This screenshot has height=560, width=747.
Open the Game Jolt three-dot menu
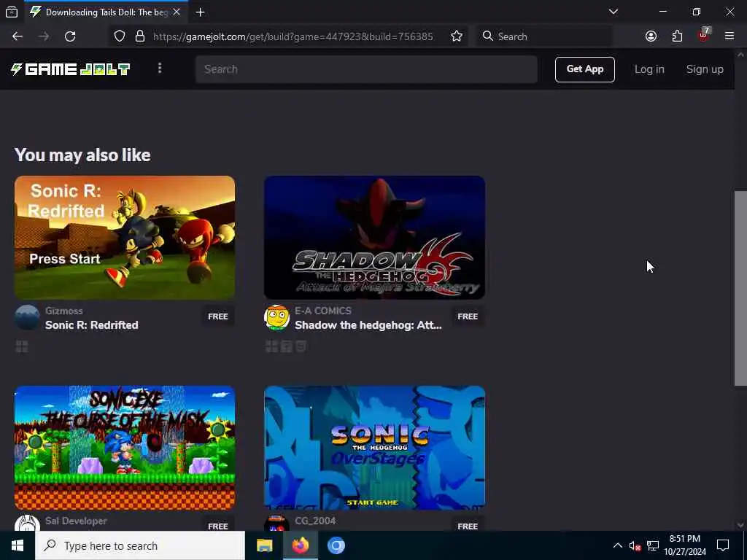[160, 69]
